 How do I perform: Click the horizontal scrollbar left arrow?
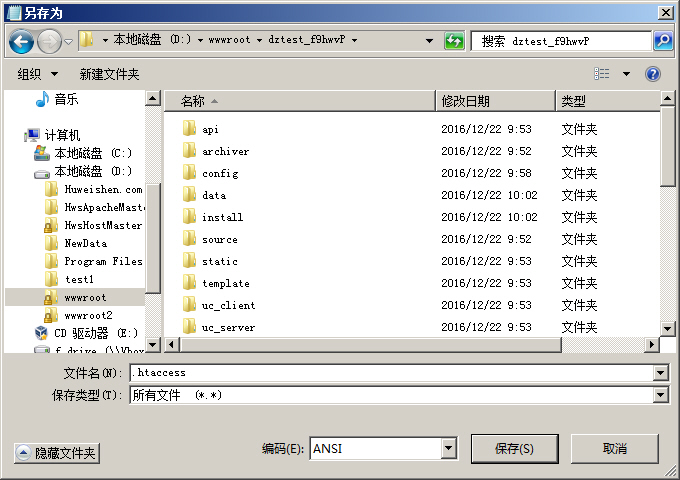pyautogui.click(x=172, y=345)
